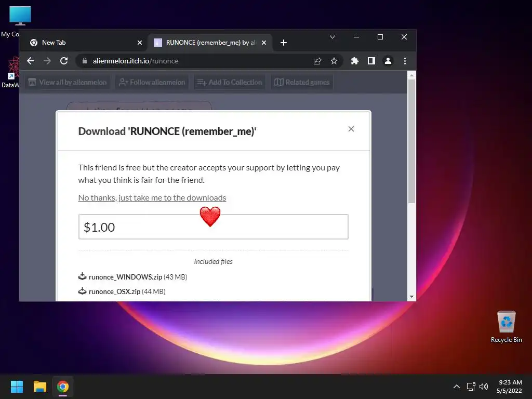The height and width of the screenshot is (399, 532).
Task: Open File Explorer from taskbar
Action: click(39, 387)
